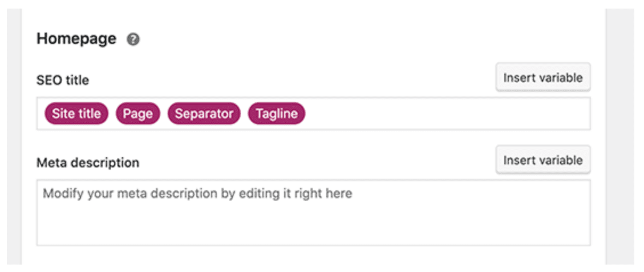Place cursor between Page and Separator tags
This screenshot has width=644, height=272.
point(164,114)
